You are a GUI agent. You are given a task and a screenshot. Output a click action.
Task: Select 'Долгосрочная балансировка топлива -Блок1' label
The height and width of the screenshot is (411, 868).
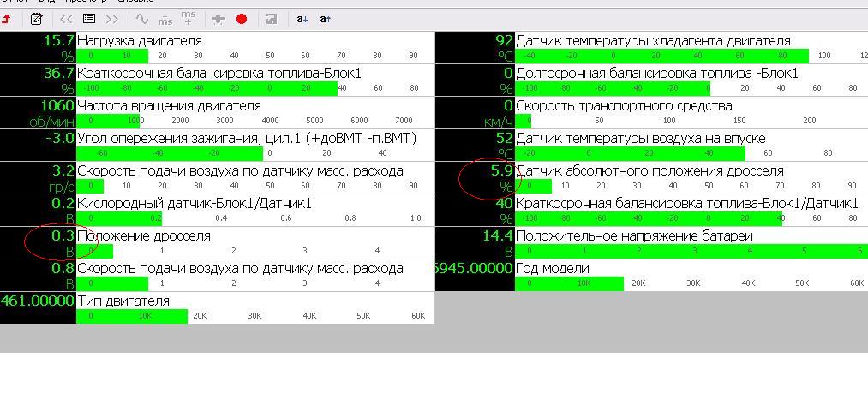[x=657, y=73]
